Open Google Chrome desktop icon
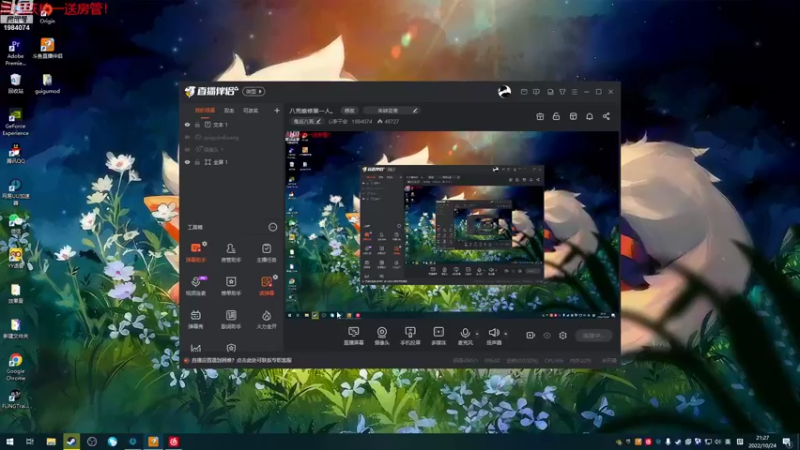 point(15,367)
